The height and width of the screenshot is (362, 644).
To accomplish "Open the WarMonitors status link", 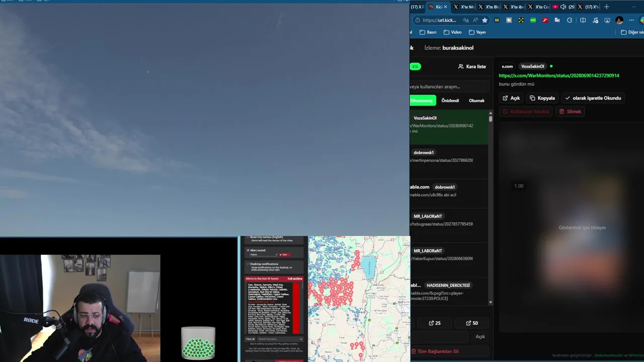I will click(559, 75).
